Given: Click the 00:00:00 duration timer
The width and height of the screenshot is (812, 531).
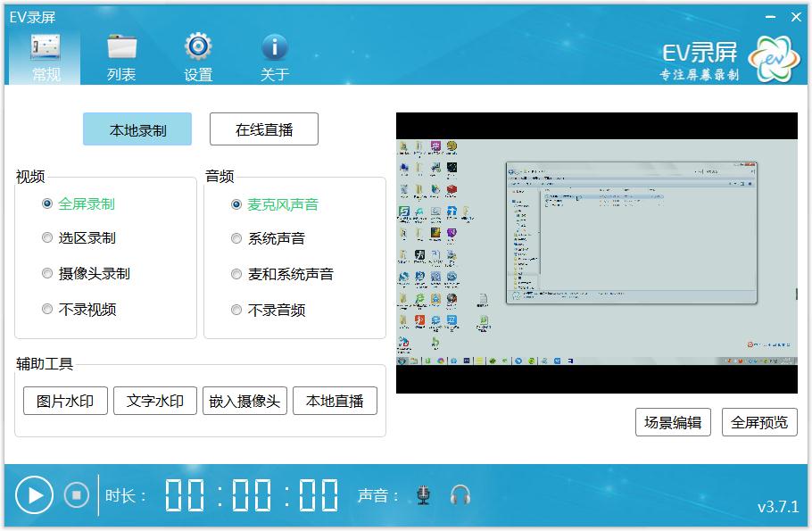Looking at the screenshot, I should (252, 495).
